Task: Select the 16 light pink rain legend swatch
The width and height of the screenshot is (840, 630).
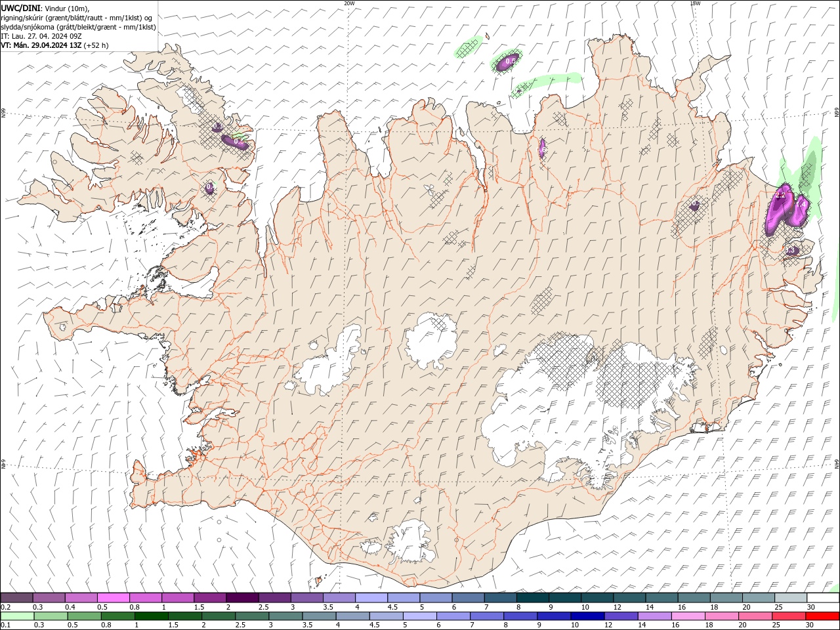Action: click(x=687, y=616)
